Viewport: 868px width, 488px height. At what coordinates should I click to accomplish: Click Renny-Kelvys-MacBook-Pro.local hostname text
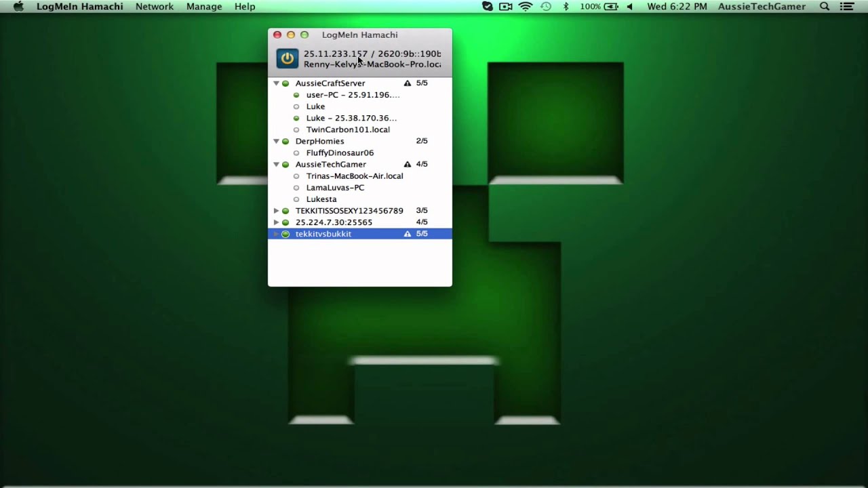(372, 64)
